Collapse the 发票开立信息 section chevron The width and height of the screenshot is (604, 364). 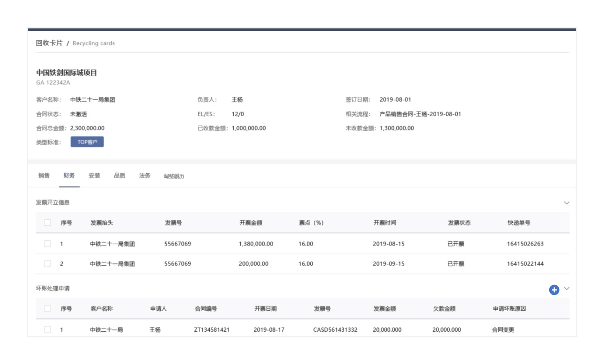(x=566, y=203)
